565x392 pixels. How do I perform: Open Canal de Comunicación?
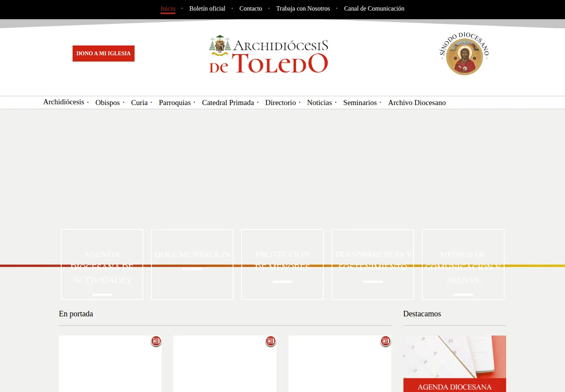pos(374,9)
